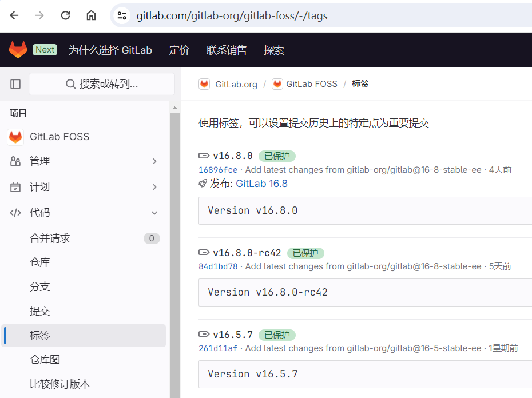
Task: Click the site information icon in address bar
Action: pyautogui.click(x=121, y=15)
